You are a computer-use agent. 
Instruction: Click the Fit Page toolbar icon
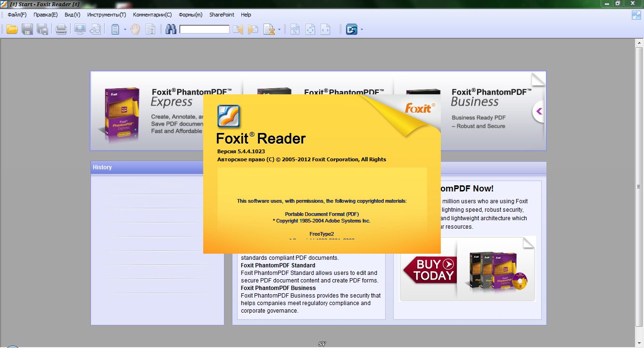click(310, 30)
